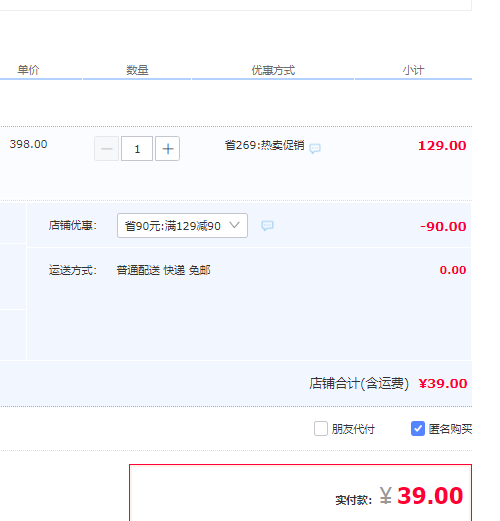Increase quantity with the plus button
Screen dimensions: 500x521
(167, 149)
